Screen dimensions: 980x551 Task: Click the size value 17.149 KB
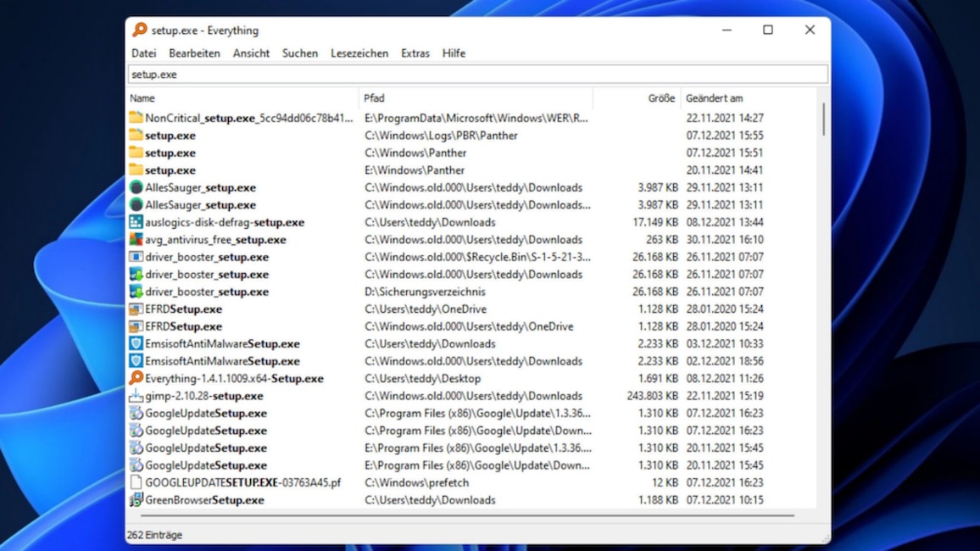click(655, 222)
